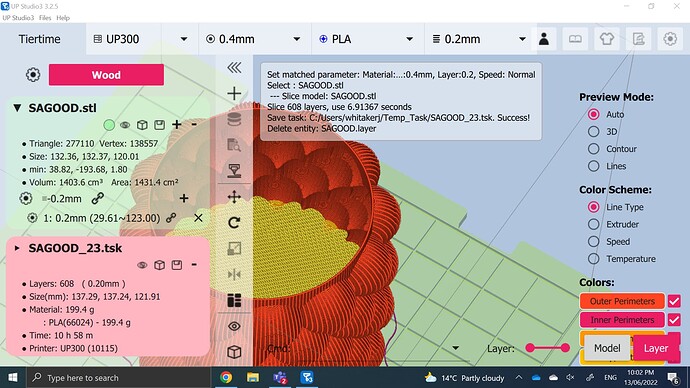Click the user account icon in top bar
This screenshot has height=388, width=690.
point(544,39)
